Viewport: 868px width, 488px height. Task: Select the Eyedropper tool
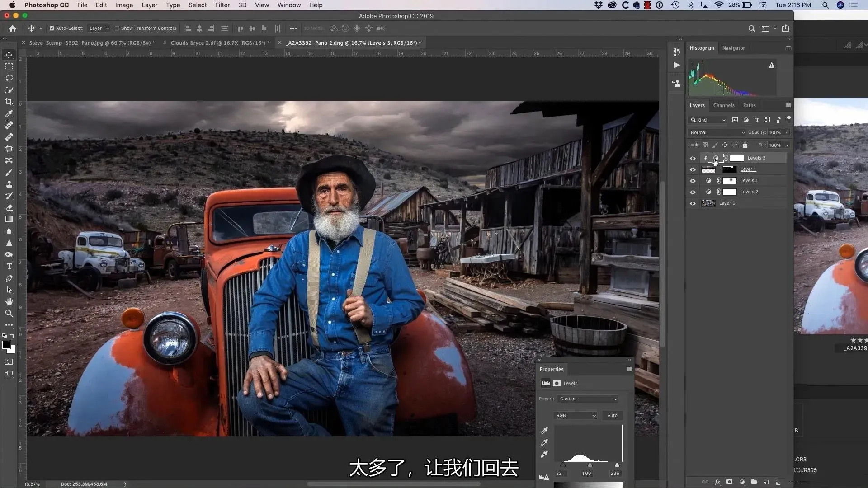9,113
